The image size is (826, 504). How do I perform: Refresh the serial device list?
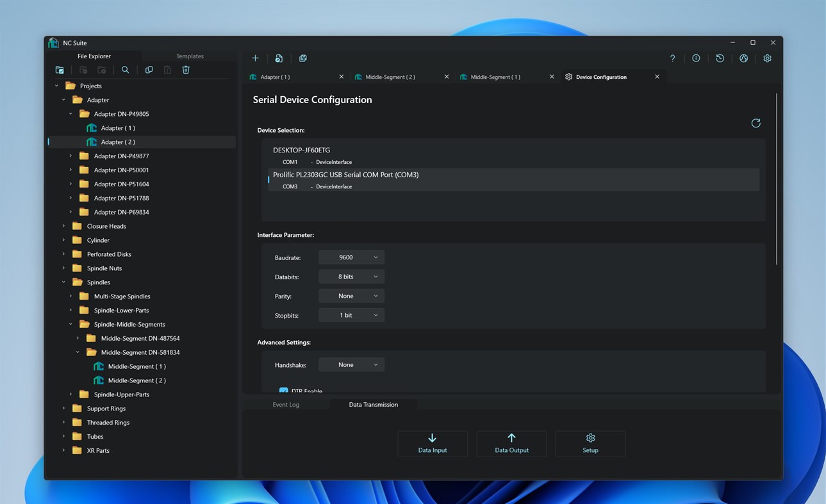[756, 123]
